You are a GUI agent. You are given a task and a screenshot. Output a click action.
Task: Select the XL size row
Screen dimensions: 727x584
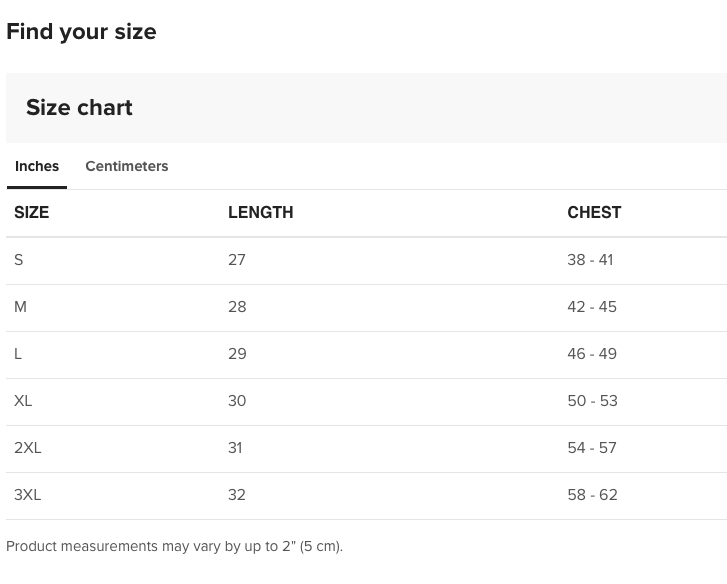coord(23,401)
